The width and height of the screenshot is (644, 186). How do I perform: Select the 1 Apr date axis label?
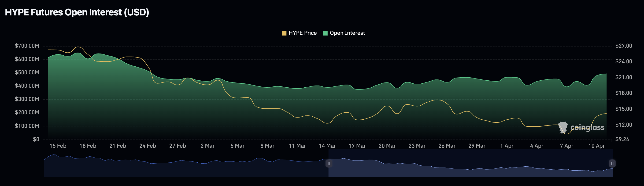(507, 146)
